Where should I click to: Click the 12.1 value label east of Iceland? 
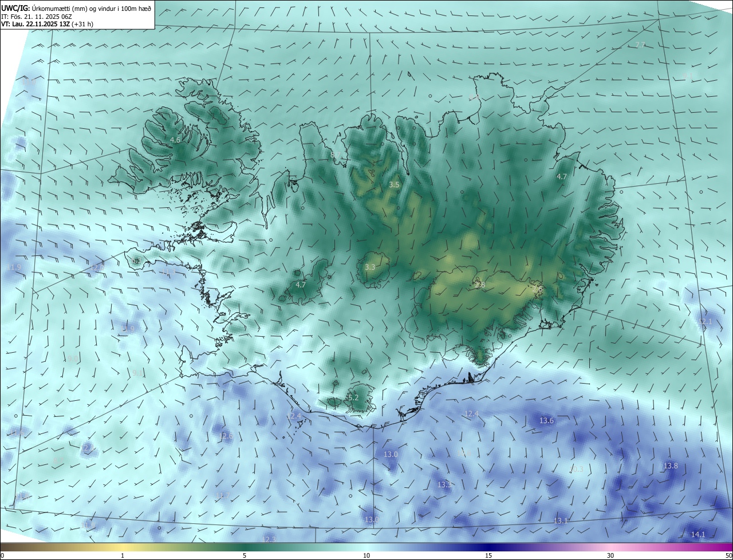click(x=705, y=322)
